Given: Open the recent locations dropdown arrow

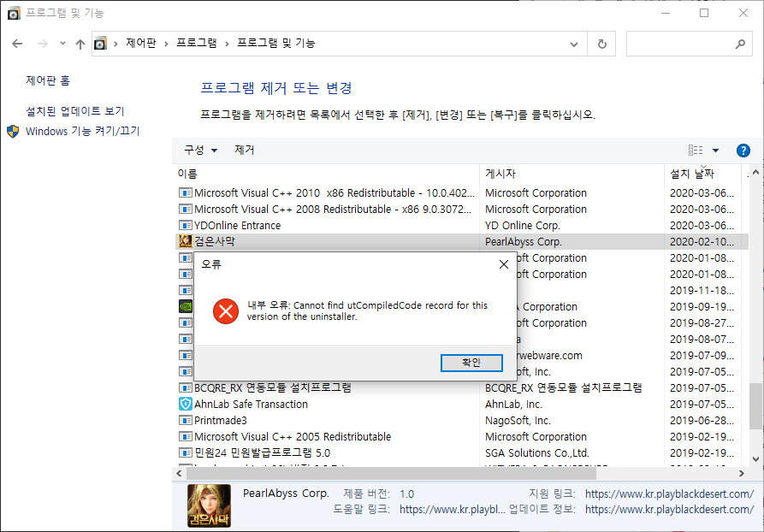Looking at the screenshot, I should tap(62, 44).
